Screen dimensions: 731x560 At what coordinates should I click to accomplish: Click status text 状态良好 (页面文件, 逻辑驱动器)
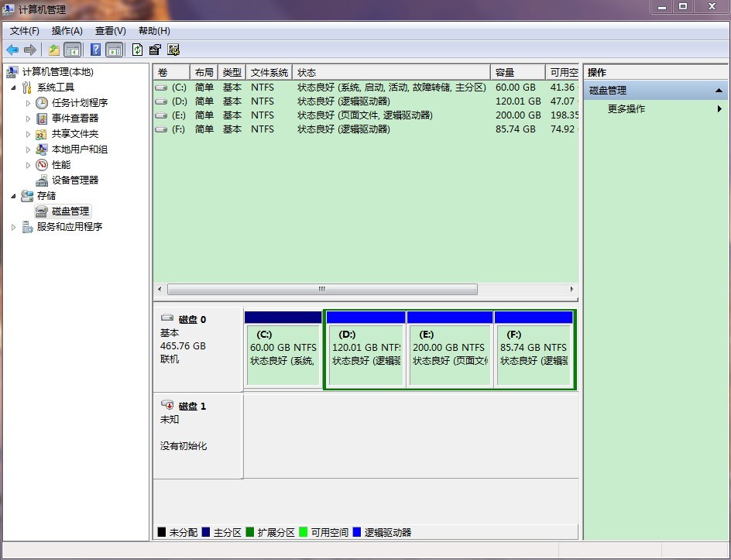[365, 115]
